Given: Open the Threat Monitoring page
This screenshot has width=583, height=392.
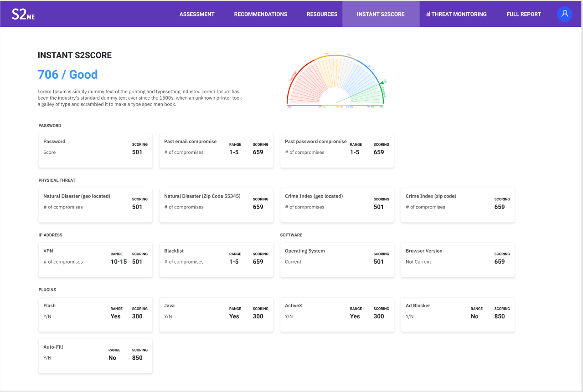Looking at the screenshot, I should tap(459, 14).
